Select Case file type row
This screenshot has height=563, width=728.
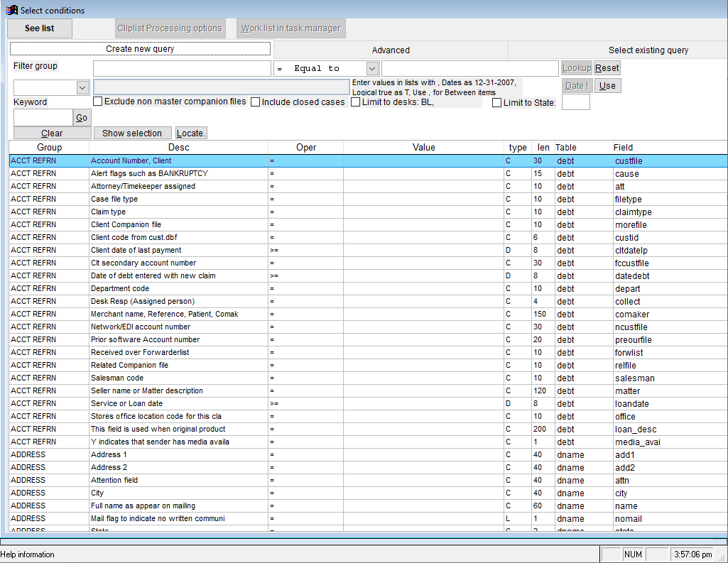click(x=368, y=199)
